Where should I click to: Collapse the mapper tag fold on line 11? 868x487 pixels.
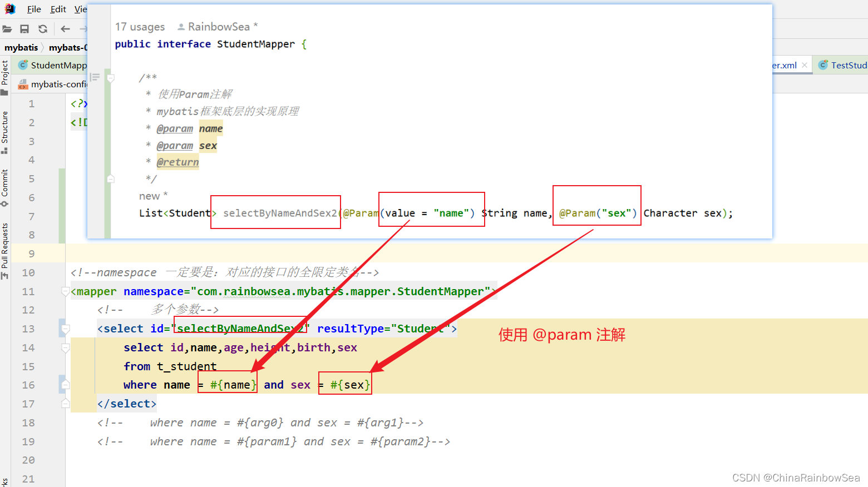tap(65, 291)
